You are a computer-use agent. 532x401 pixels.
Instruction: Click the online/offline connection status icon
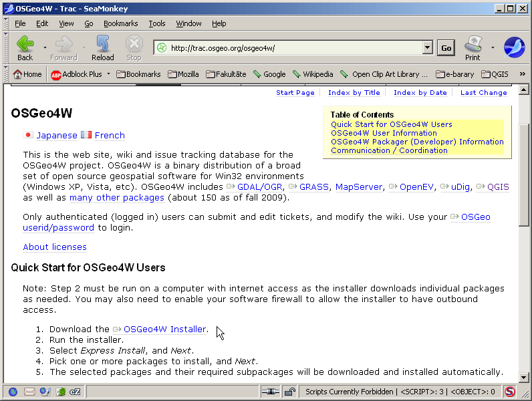point(271,392)
